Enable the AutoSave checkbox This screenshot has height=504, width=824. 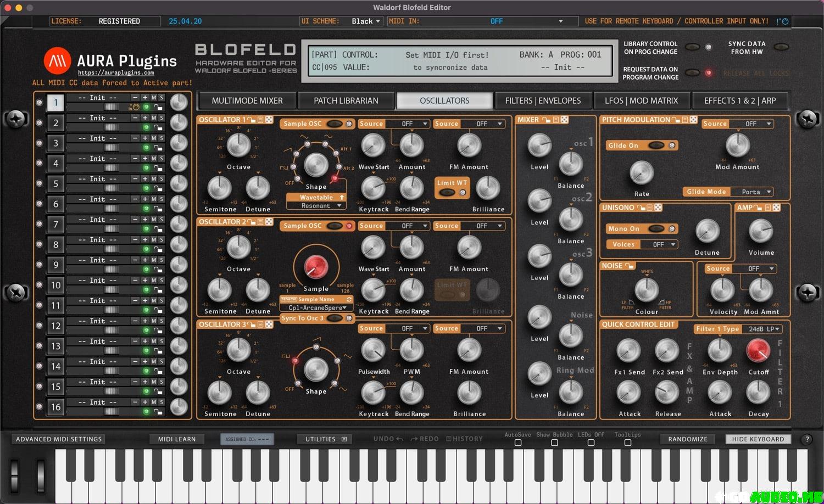(x=517, y=443)
